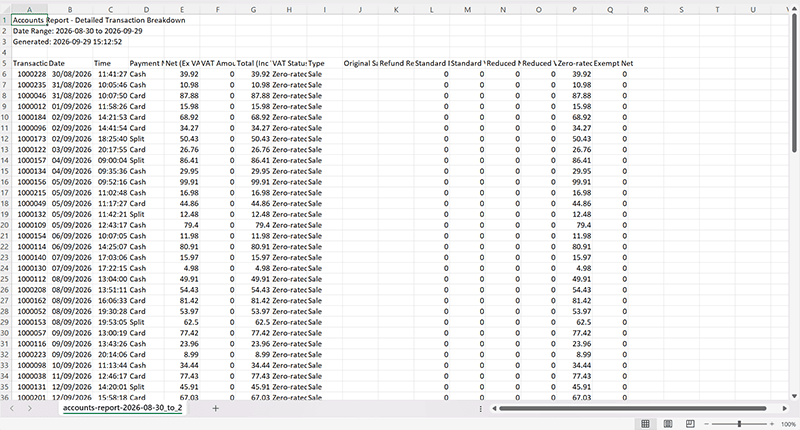Image resolution: width=800 pixels, height=430 pixels.
Task: Select column P header
Action: (574, 10)
